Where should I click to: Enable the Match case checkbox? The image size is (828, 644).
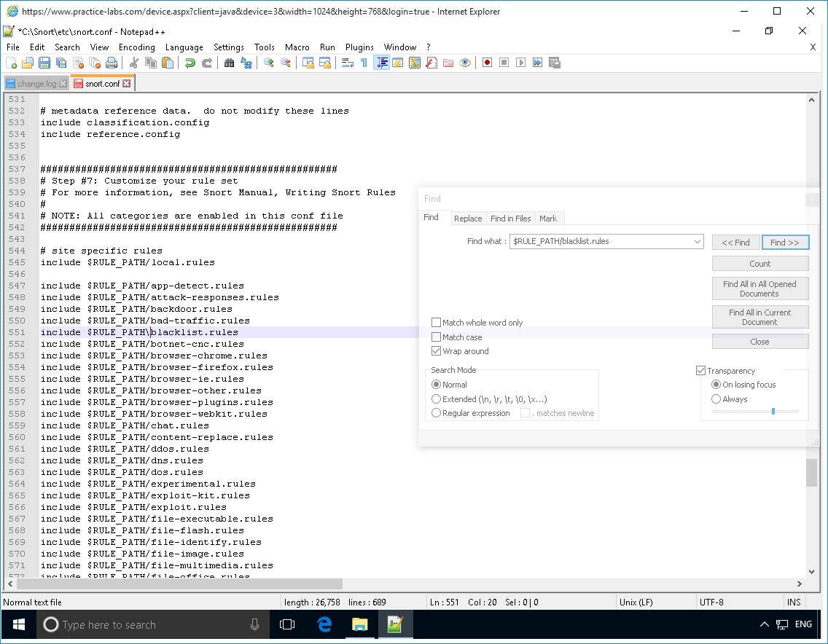coord(437,337)
